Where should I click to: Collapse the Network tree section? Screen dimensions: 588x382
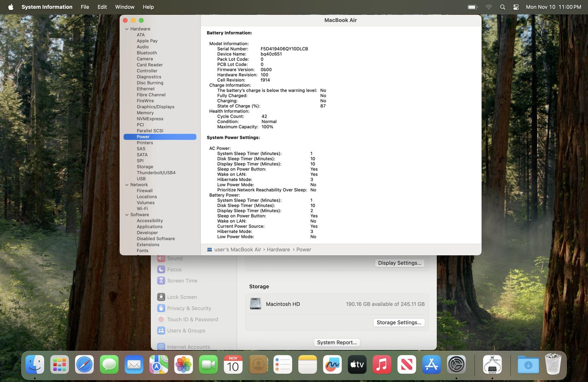127,185
